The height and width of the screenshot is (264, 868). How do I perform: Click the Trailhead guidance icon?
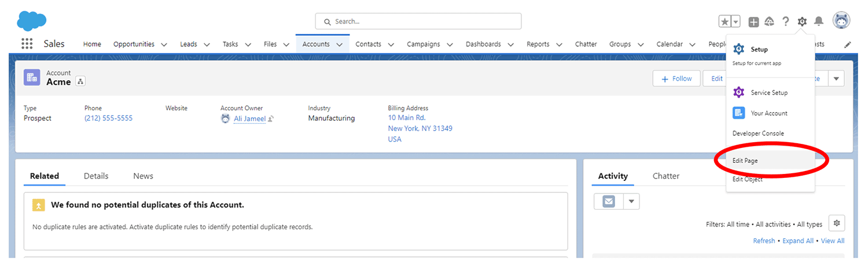769,21
